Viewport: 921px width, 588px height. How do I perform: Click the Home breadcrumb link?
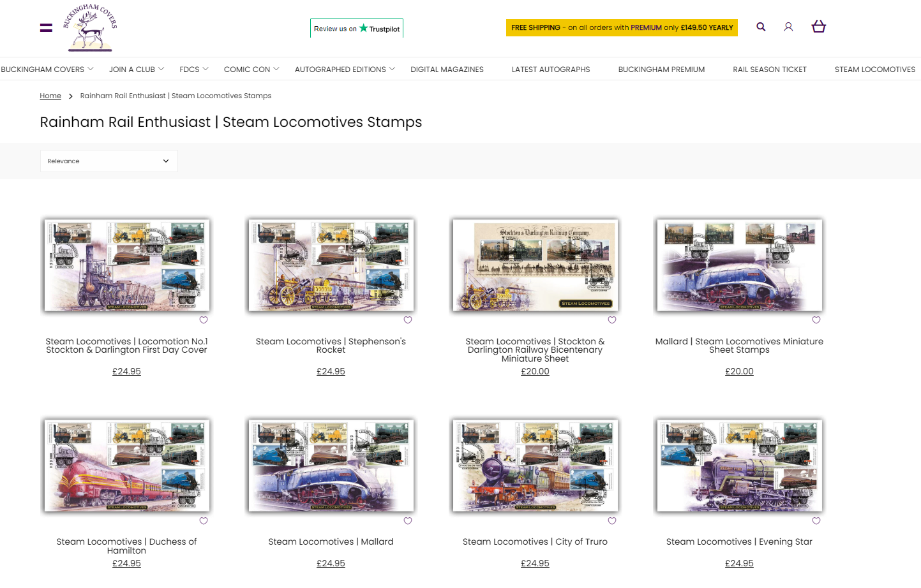[x=50, y=96]
